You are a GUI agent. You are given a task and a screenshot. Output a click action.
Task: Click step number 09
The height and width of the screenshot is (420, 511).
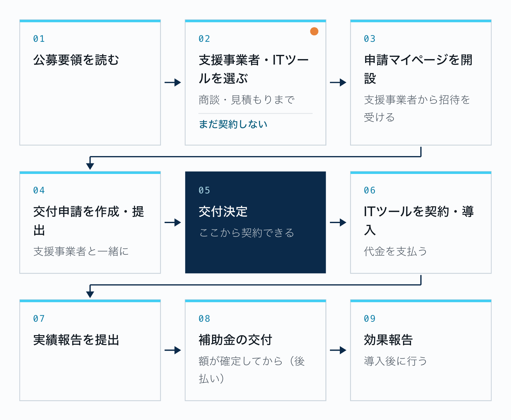tap(370, 319)
